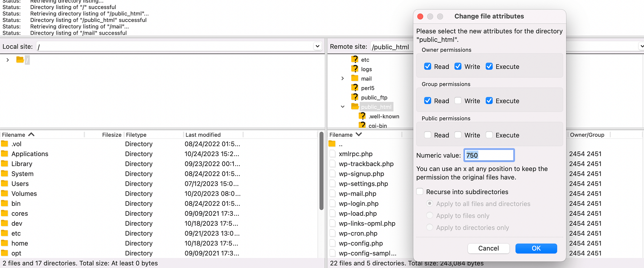Sort local list by Last modified column

point(203,135)
